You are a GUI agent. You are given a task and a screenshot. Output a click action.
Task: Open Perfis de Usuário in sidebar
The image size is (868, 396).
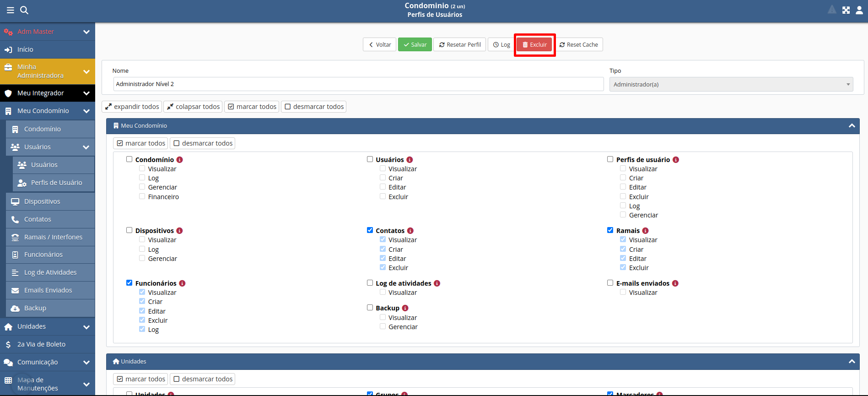tap(56, 183)
